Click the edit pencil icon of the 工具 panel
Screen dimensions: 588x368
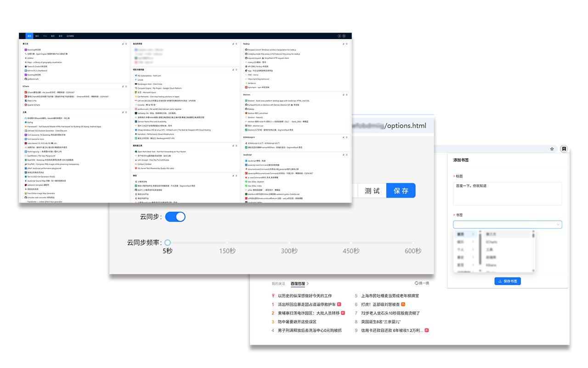(124, 112)
